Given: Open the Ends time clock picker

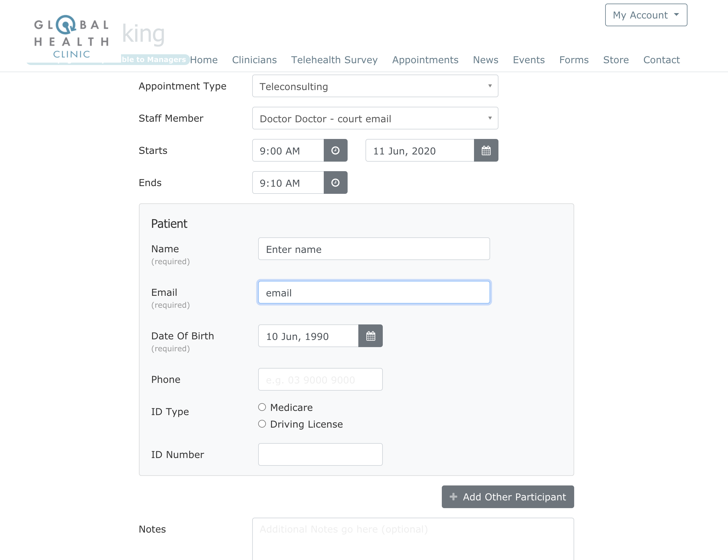Looking at the screenshot, I should click(x=335, y=183).
